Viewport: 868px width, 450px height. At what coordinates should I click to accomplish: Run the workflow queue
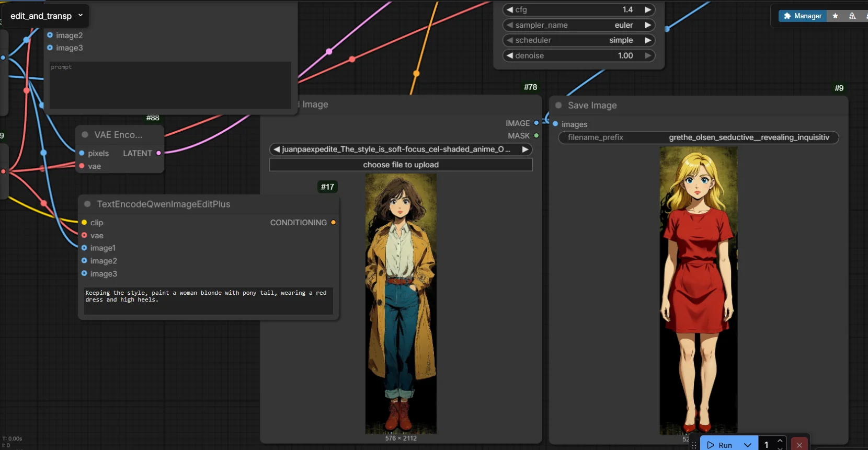[x=719, y=445]
